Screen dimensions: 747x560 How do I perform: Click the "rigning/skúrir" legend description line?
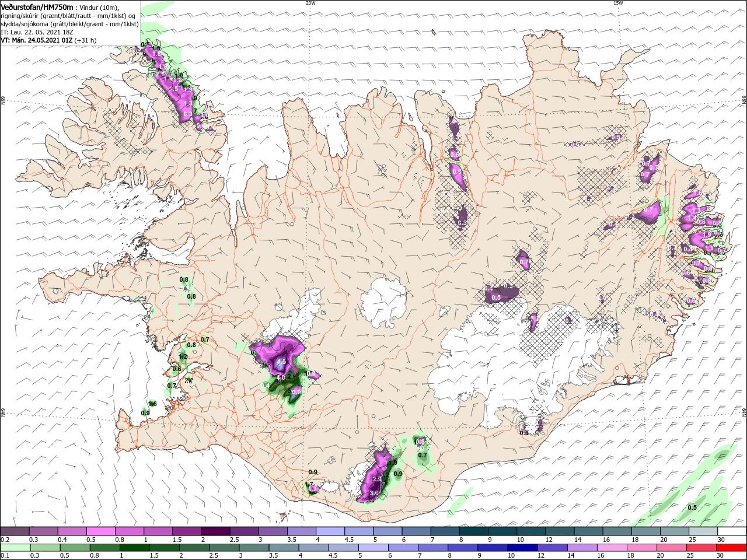click(68, 16)
